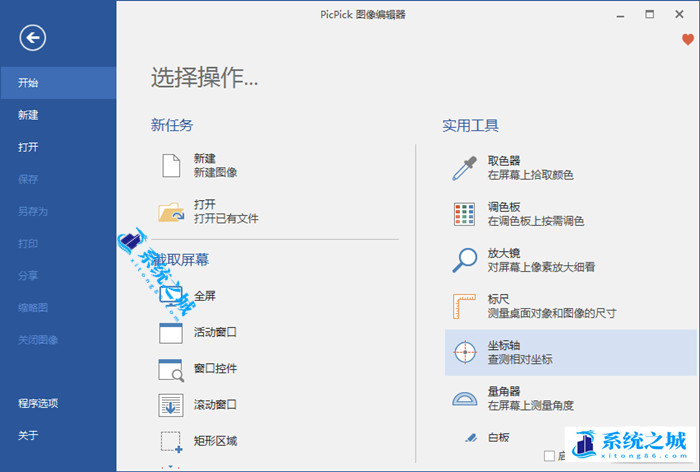Click the 活动窗口 label
The height and width of the screenshot is (472, 700).
tap(215, 332)
